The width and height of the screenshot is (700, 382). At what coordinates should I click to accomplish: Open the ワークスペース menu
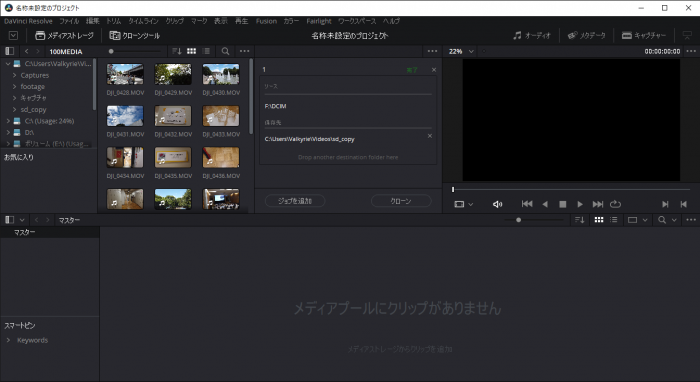(357, 21)
